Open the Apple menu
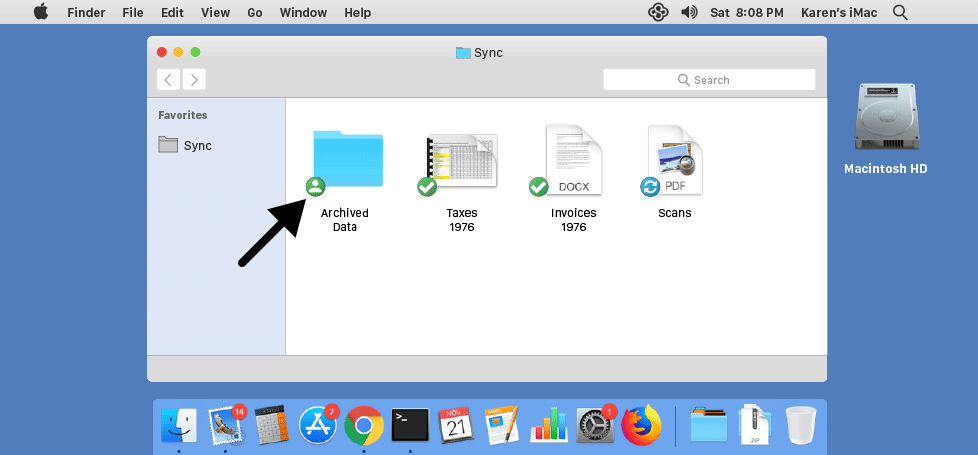Viewport: 978px width, 455px height. pyautogui.click(x=41, y=13)
